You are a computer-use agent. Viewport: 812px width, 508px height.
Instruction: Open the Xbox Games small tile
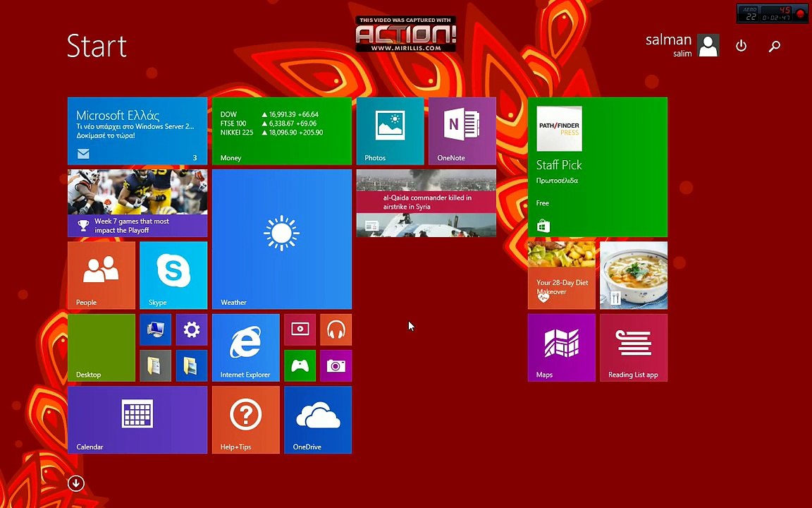tap(300, 366)
